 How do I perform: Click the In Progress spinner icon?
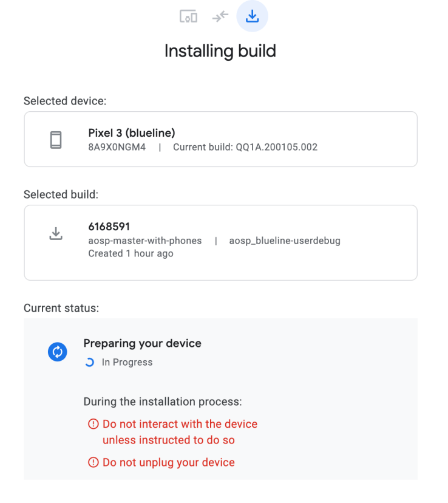pos(90,363)
